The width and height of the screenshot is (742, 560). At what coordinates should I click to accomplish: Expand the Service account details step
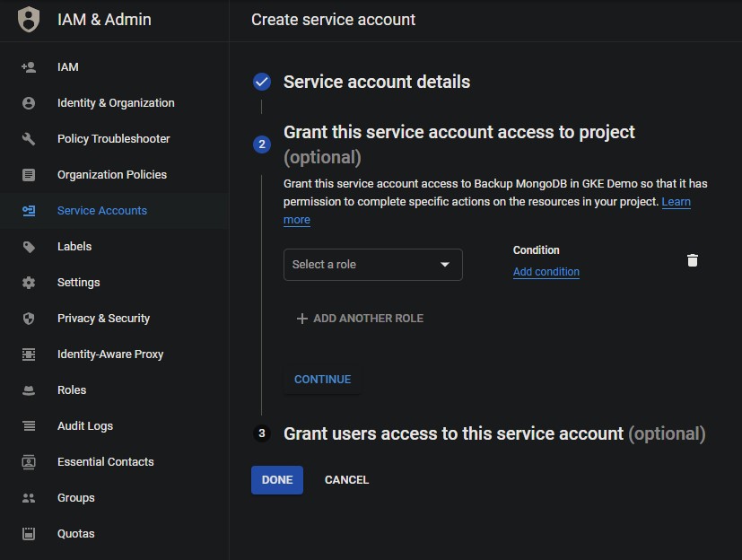tap(376, 82)
